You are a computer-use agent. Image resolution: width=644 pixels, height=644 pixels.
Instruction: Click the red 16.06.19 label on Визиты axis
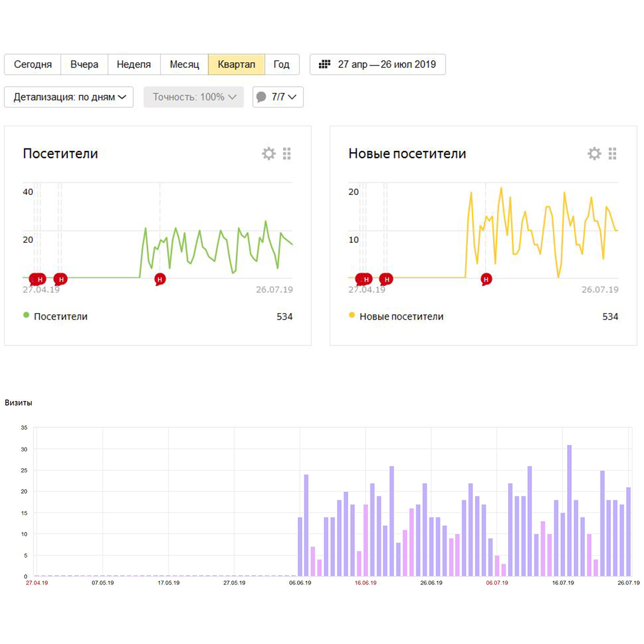(366, 583)
